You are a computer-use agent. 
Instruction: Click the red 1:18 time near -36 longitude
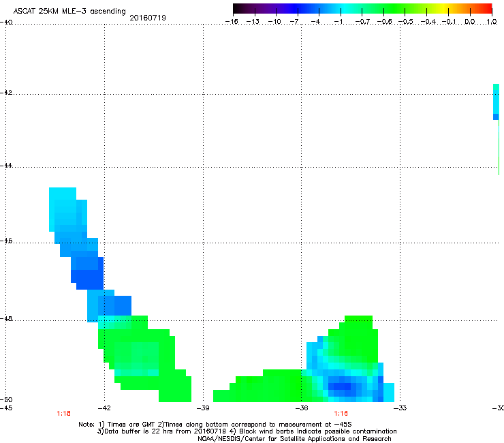pos(341,414)
